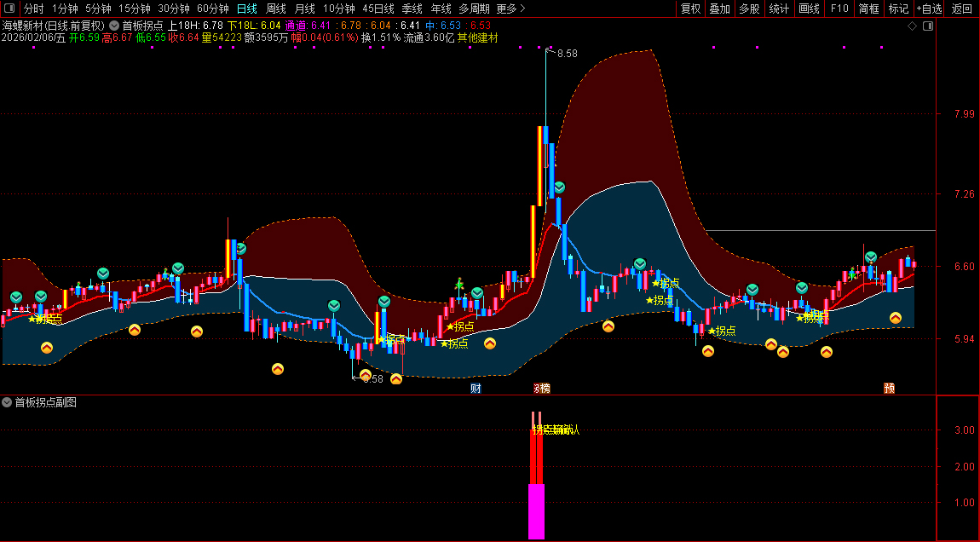
Task: Click the 上18H: 6.78 indicator value
Action: [x=195, y=26]
